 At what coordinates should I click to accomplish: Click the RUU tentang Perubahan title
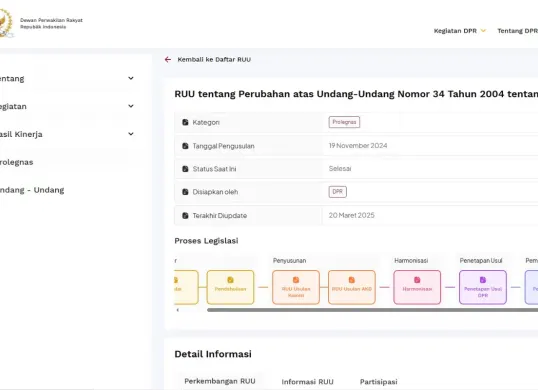pyautogui.click(x=356, y=94)
